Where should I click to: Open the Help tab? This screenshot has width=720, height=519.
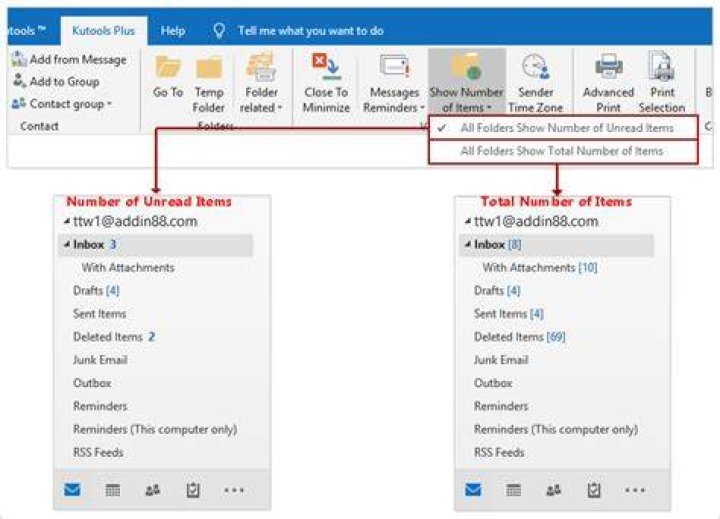coord(173,31)
